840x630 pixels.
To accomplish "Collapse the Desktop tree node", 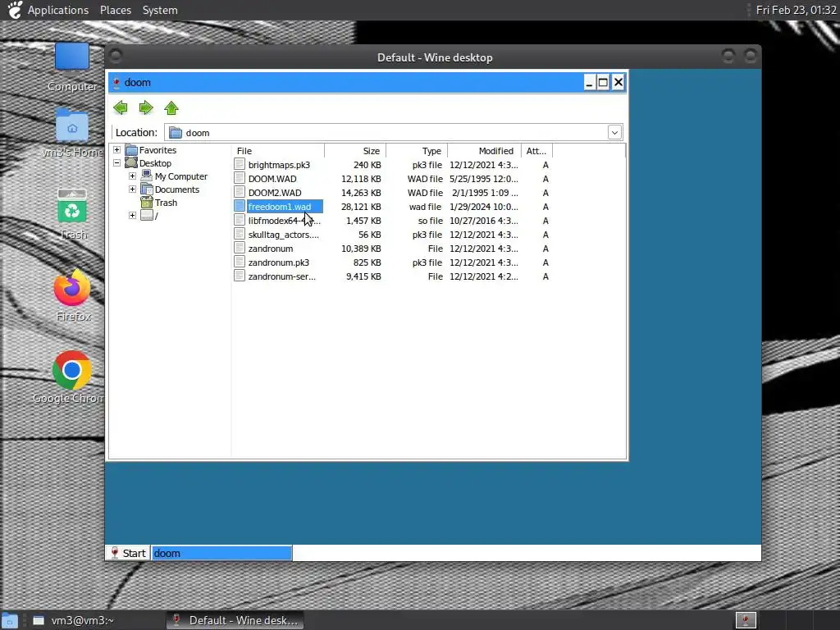I will point(116,163).
